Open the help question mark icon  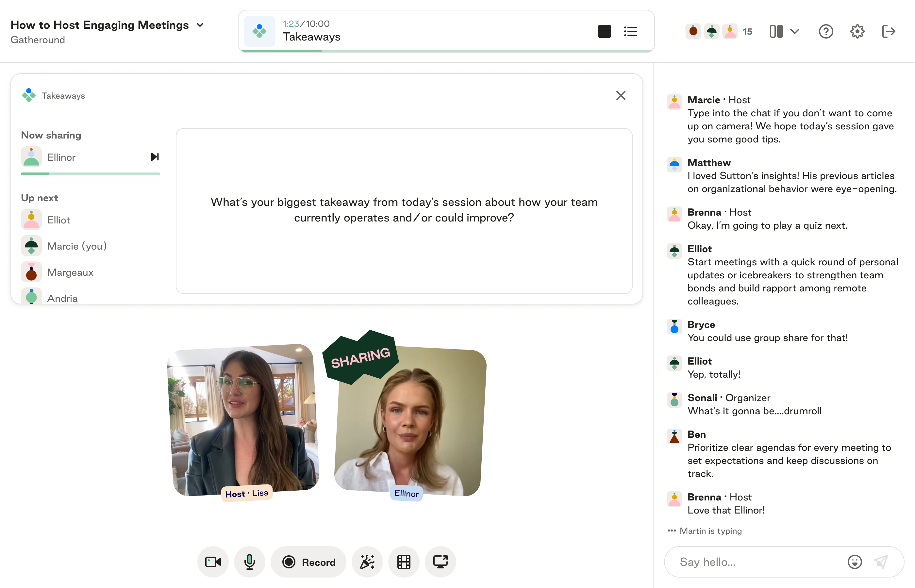point(826,31)
